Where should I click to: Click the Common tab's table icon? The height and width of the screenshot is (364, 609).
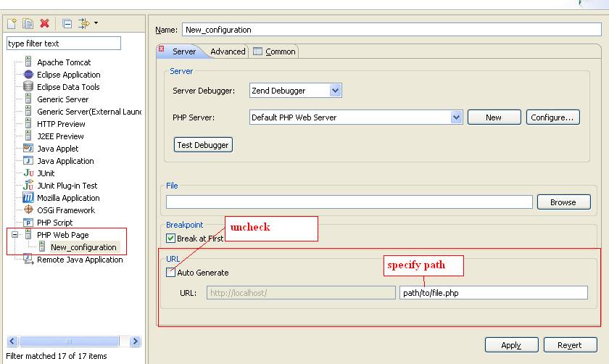point(257,51)
